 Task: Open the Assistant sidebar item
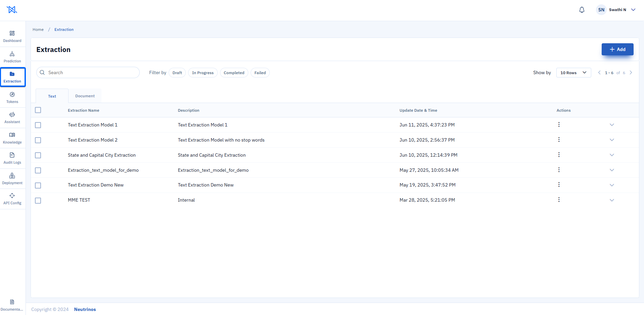12,118
